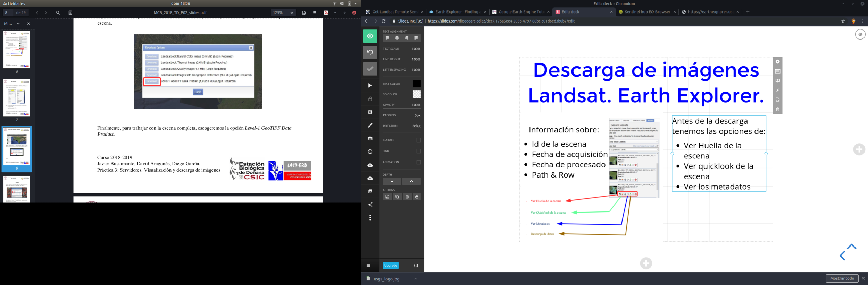Click the cloud upload import icon
Image resolution: width=868 pixels, height=285 pixels.
[370, 165]
